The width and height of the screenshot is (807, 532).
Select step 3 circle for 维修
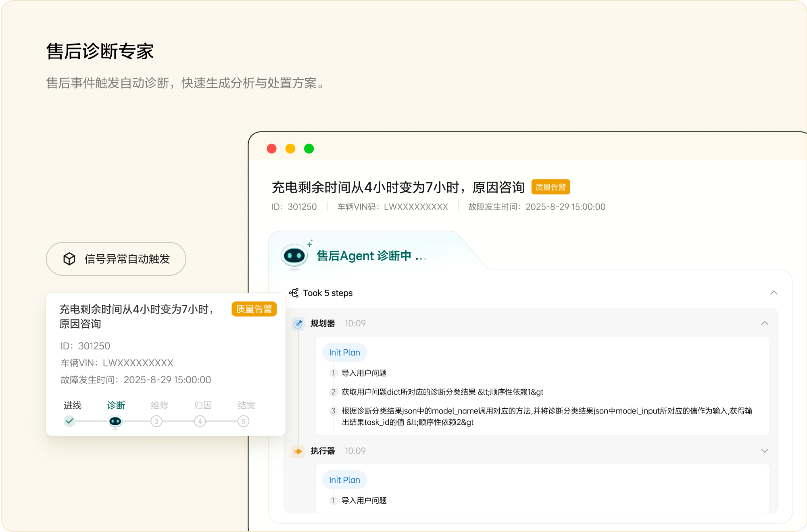click(x=156, y=422)
